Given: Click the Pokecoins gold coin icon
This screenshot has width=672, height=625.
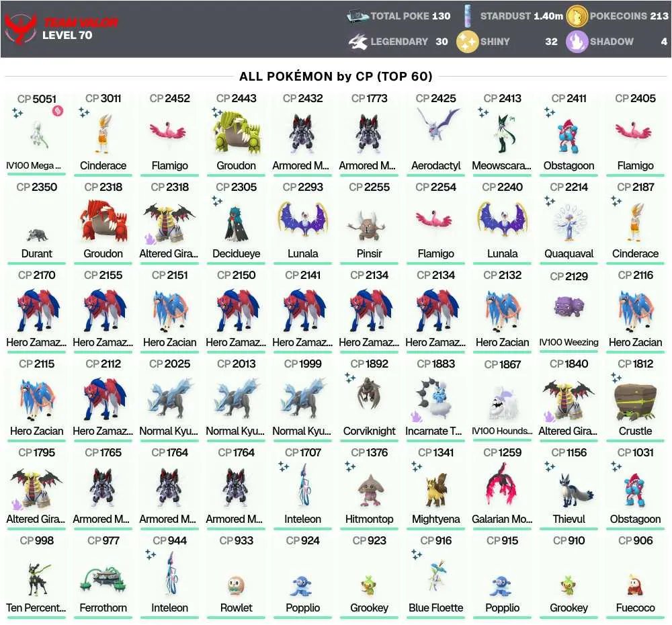Looking at the screenshot, I should coord(577,16).
